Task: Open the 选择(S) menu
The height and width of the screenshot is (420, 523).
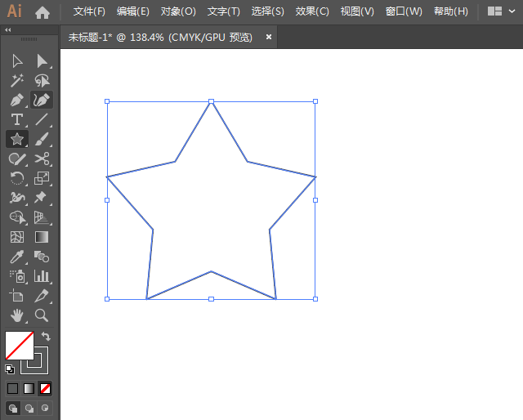Action: pos(267,11)
